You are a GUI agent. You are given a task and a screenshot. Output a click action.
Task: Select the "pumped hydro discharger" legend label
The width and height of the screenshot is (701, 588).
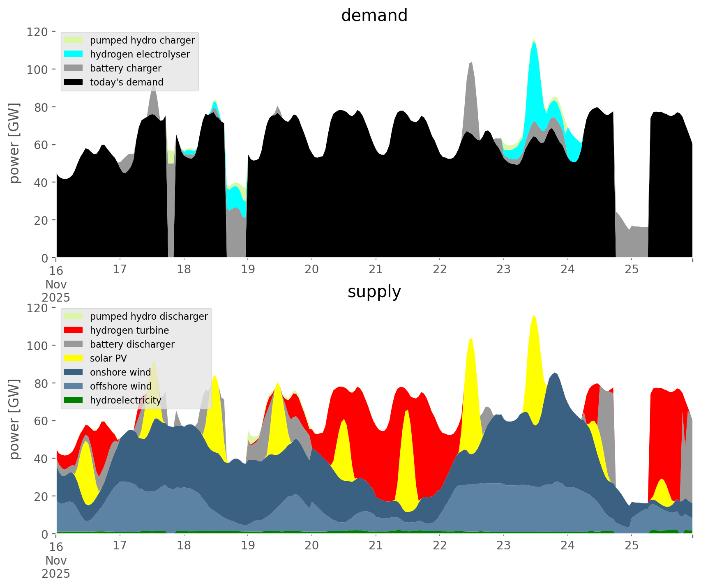[149, 316]
